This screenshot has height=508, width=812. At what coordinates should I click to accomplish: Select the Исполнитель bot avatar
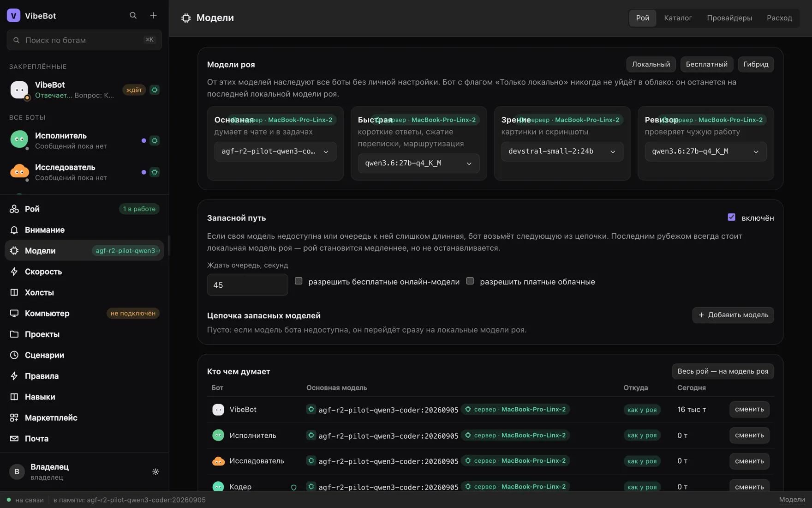(x=19, y=140)
